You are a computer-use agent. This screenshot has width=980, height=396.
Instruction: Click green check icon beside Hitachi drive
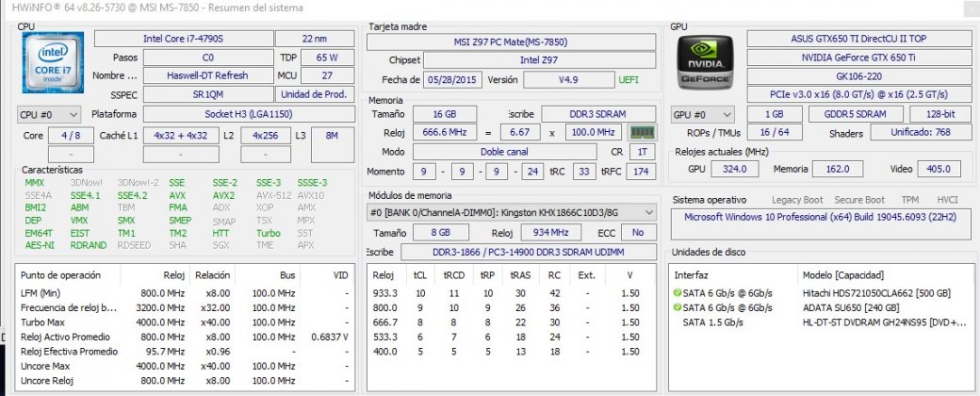pos(677,293)
